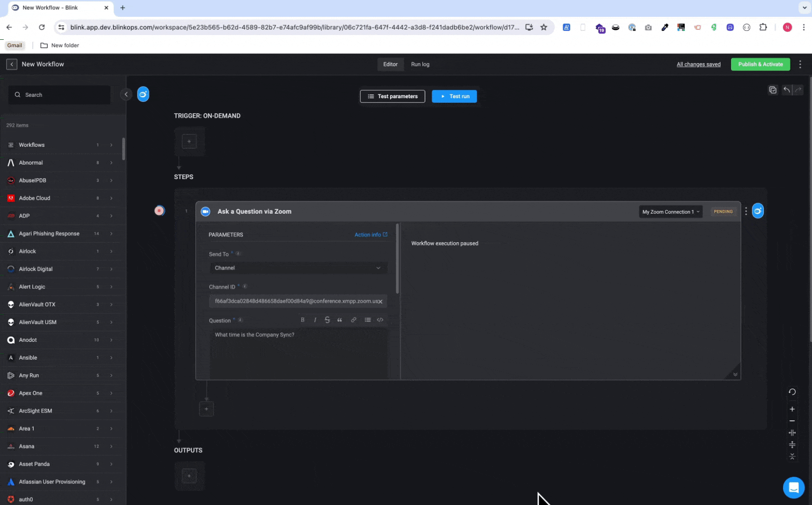Add a new step below Zoom step
Image resolution: width=812 pixels, height=505 pixels.
[206, 409]
